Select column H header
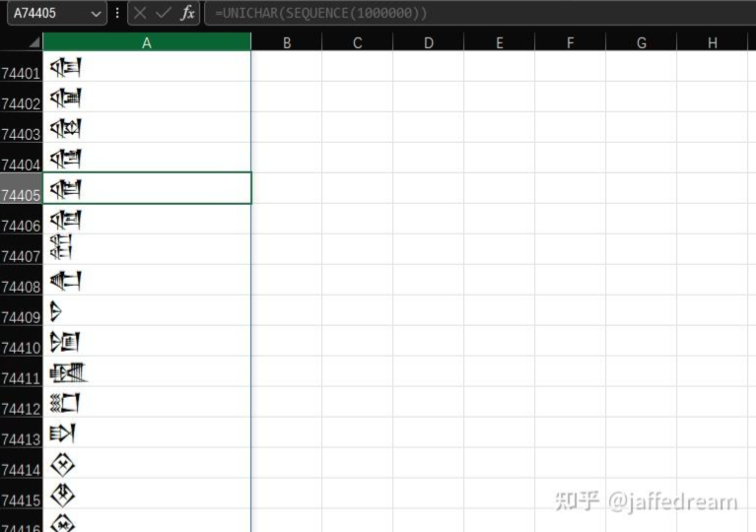756x532 pixels. point(712,42)
